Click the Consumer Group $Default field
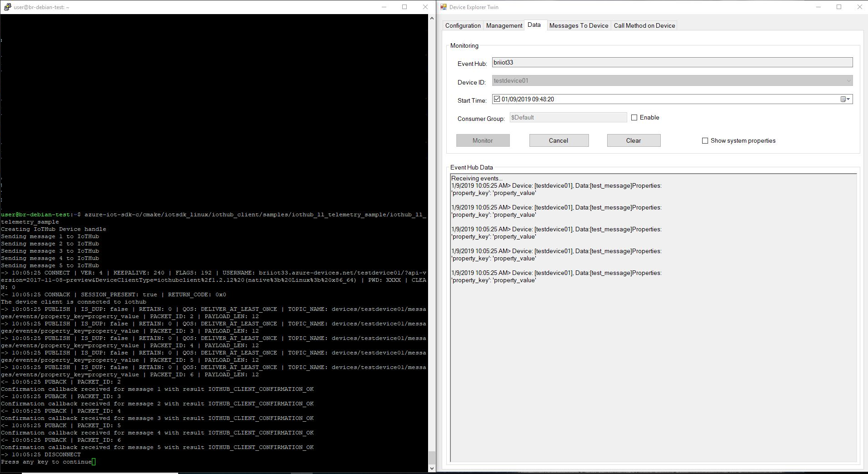The image size is (868, 474). 568,117
